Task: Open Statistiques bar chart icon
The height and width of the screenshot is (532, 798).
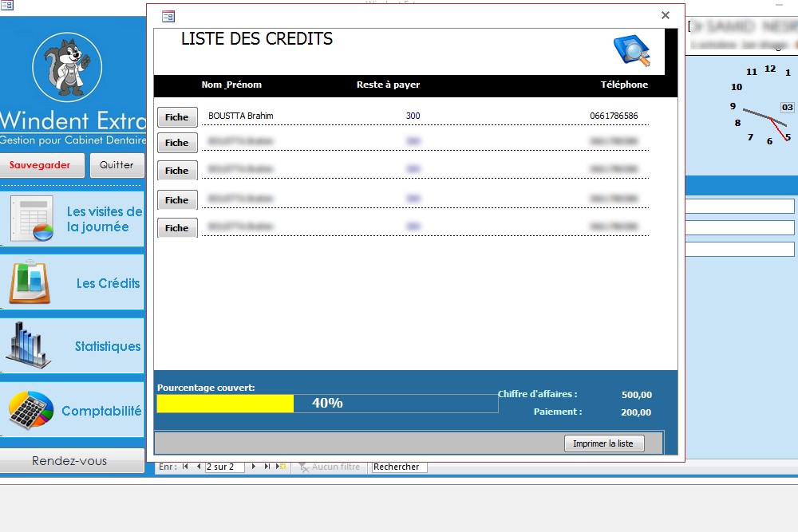Action: pyautogui.click(x=29, y=346)
